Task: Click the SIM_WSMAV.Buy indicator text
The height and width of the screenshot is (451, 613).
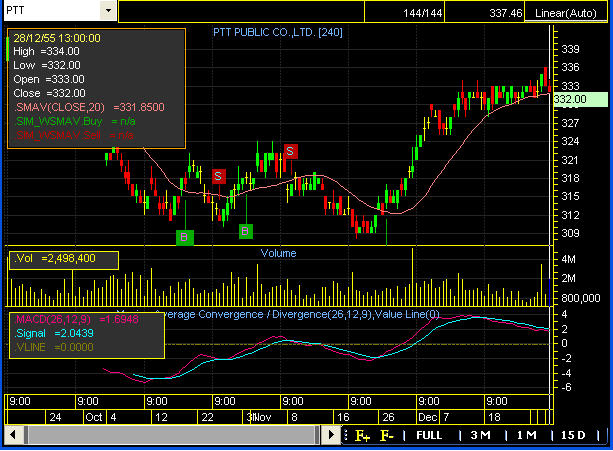Action: pos(75,121)
